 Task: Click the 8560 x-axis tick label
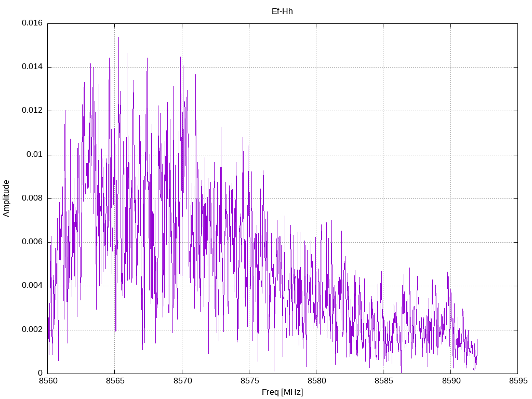pos(48,381)
